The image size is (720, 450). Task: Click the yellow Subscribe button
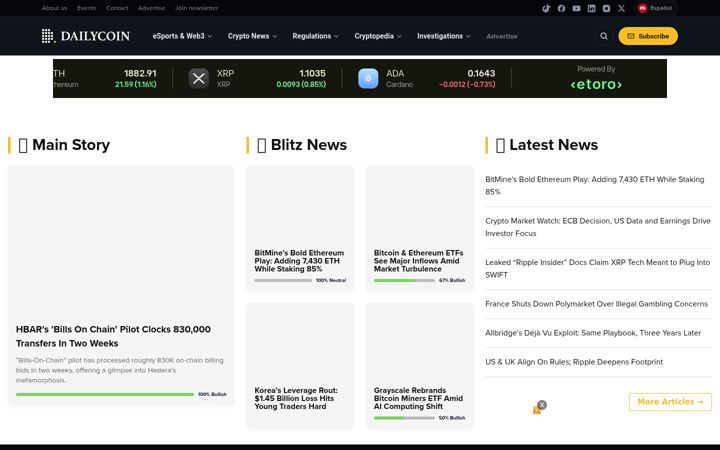[648, 36]
